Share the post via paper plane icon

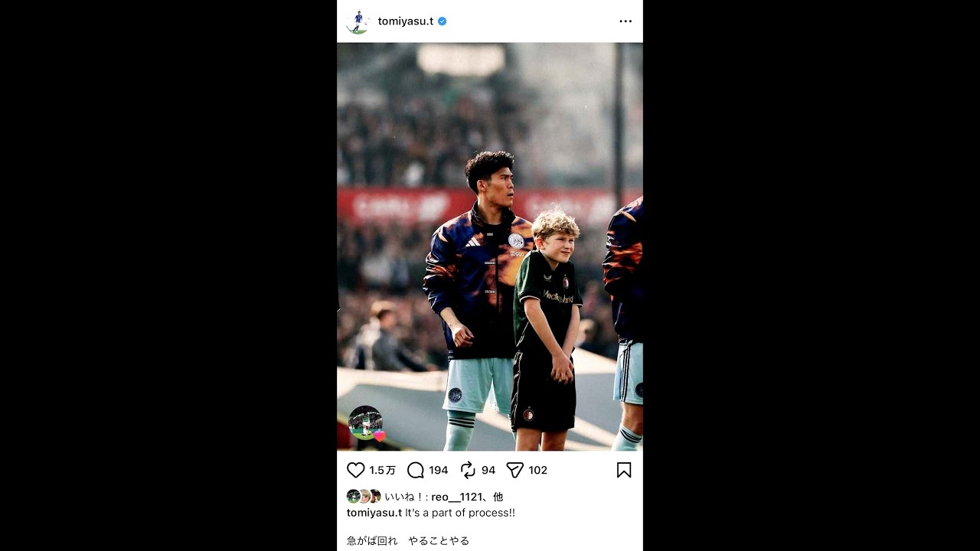coord(515,470)
